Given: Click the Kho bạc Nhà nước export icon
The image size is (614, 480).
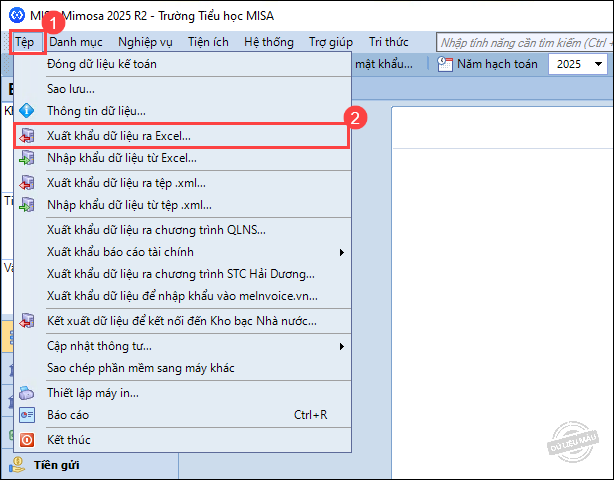Looking at the screenshot, I should (27, 321).
